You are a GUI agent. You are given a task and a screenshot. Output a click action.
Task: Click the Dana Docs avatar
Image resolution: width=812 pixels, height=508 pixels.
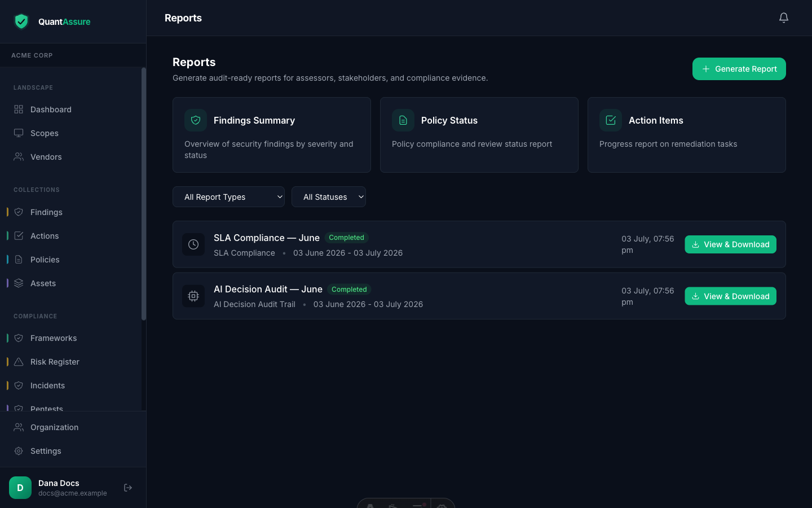(x=20, y=488)
